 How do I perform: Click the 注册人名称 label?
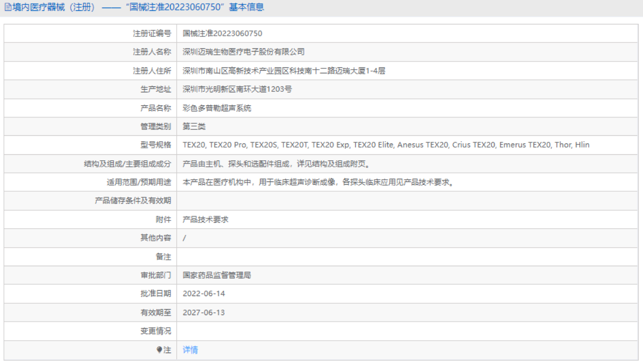coord(152,52)
